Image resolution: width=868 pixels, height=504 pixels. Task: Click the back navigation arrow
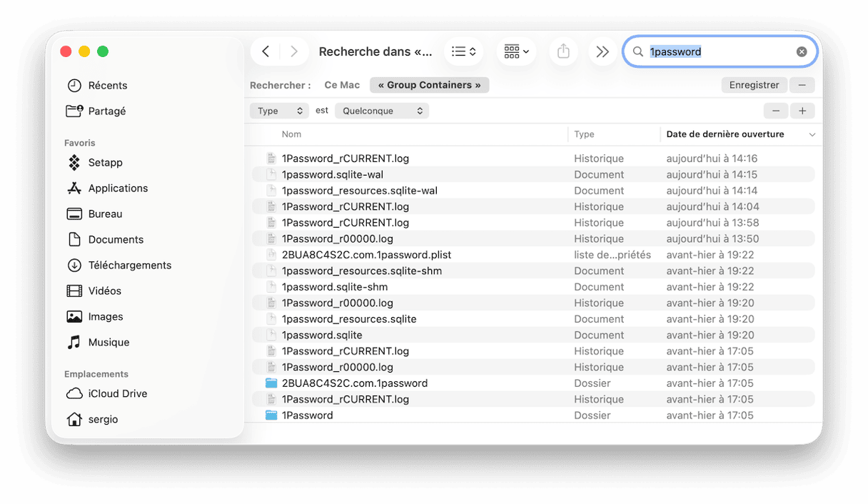coord(266,51)
